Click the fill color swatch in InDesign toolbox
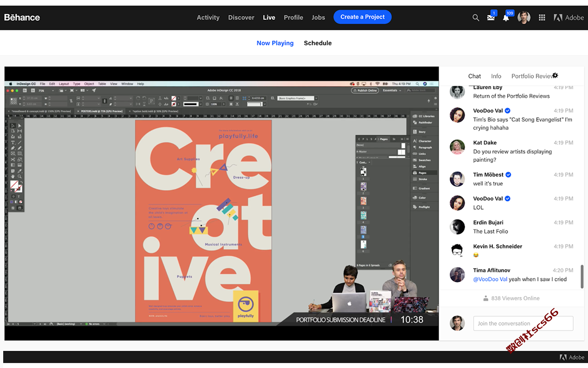Viewport: 588px width, 368px height. click(x=14, y=184)
